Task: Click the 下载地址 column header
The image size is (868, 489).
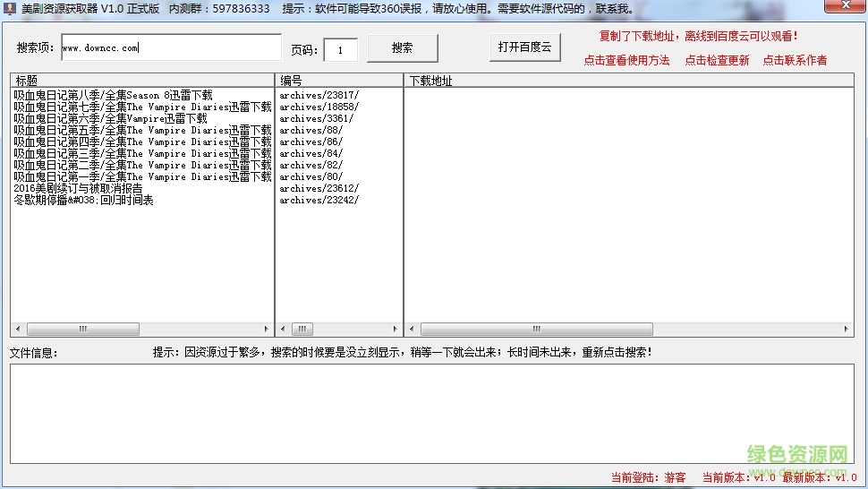Action: [628, 81]
